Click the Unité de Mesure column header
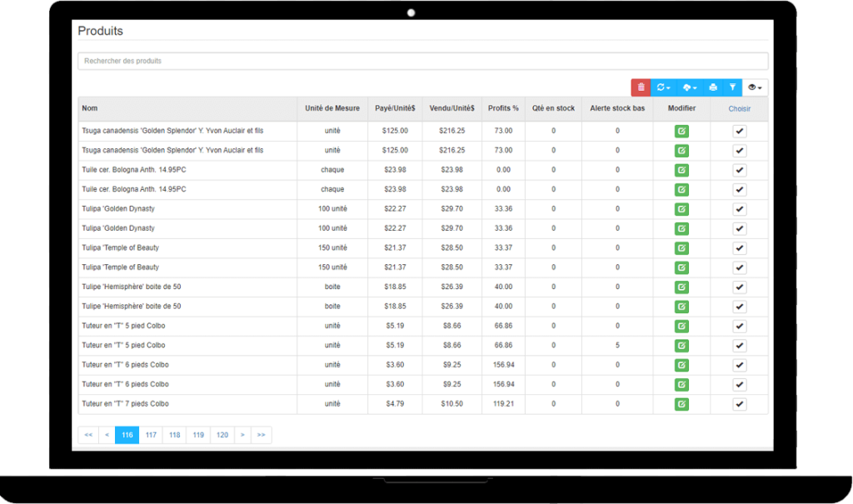 (x=332, y=108)
